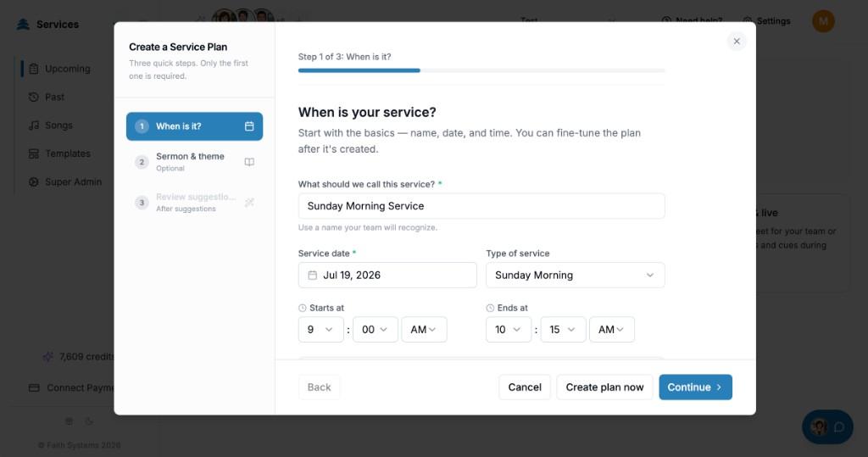868x457 pixels.
Task: Click the Templates layout icon
Action: pos(34,153)
